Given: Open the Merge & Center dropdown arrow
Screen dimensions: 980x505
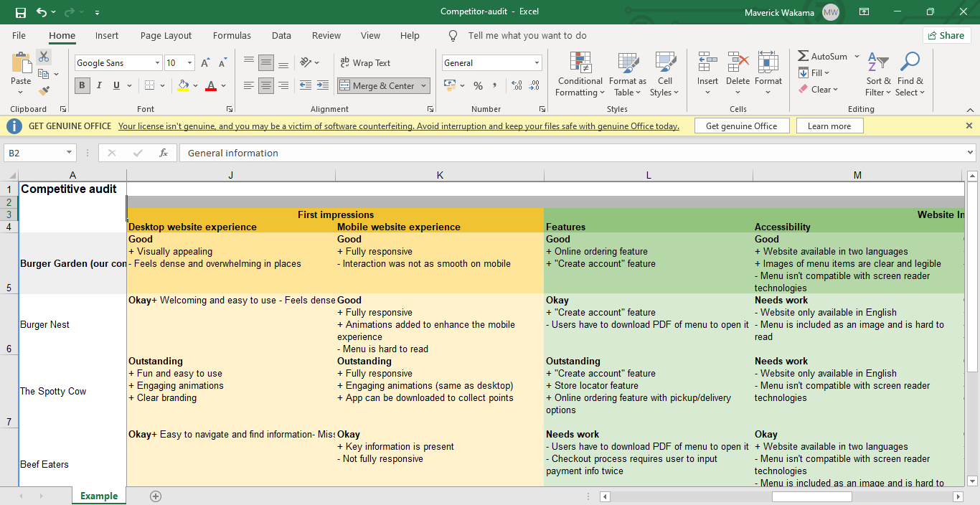Looking at the screenshot, I should 424,86.
